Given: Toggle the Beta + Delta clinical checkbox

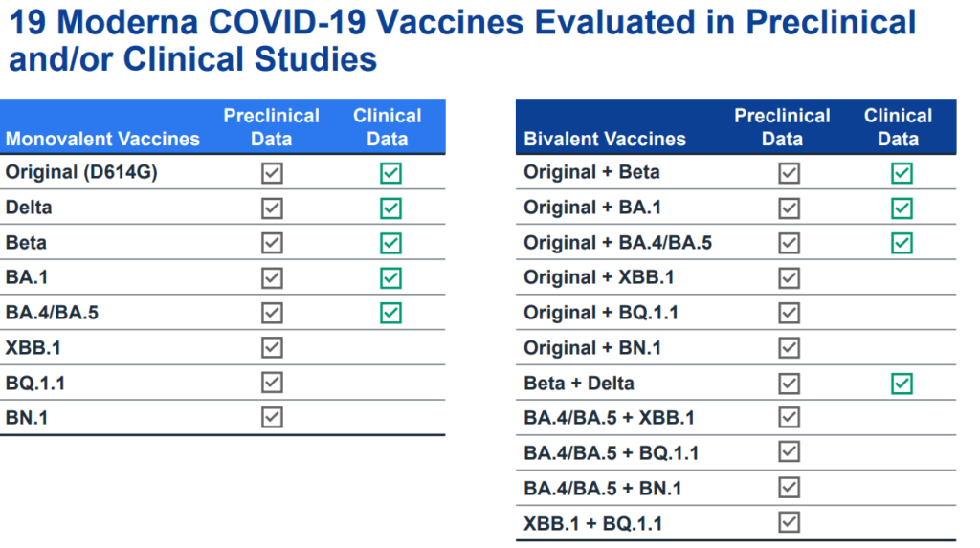Looking at the screenshot, I should (x=902, y=384).
